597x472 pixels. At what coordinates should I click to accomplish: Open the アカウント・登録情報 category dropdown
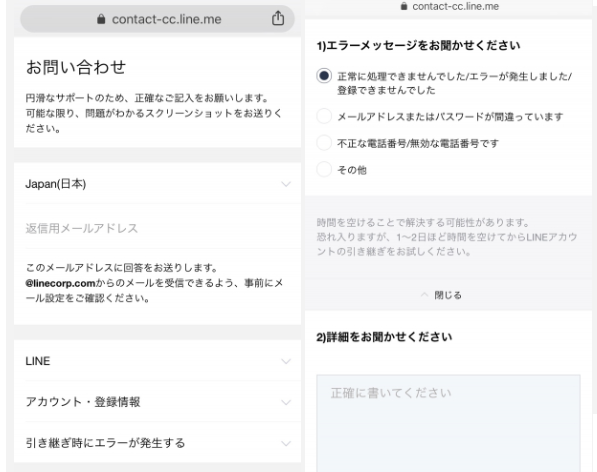click(158, 402)
